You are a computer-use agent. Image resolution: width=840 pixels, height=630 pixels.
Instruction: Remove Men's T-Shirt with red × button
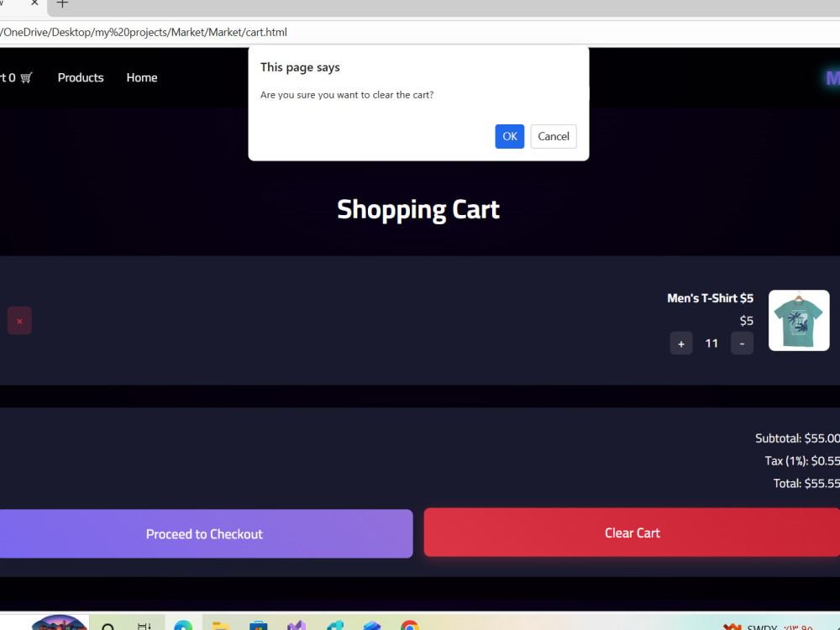coord(19,321)
